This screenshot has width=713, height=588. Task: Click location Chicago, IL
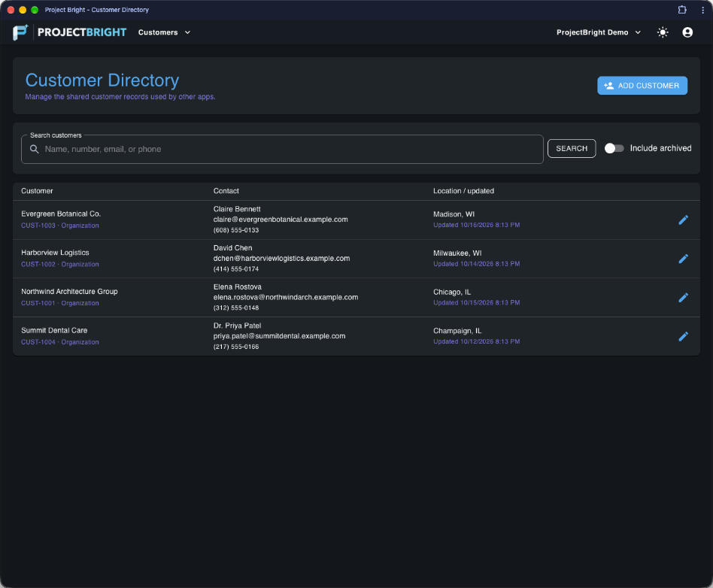tap(452, 292)
